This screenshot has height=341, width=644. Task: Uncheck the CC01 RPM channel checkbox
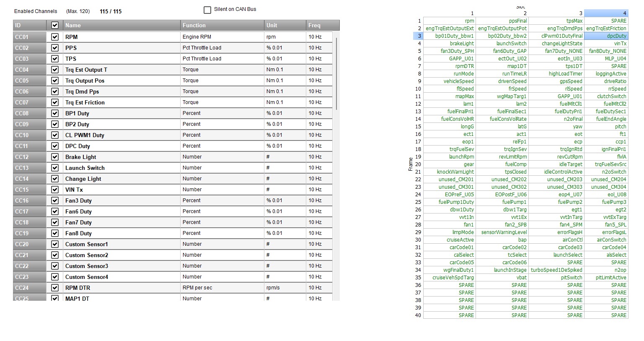tap(55, 37)
